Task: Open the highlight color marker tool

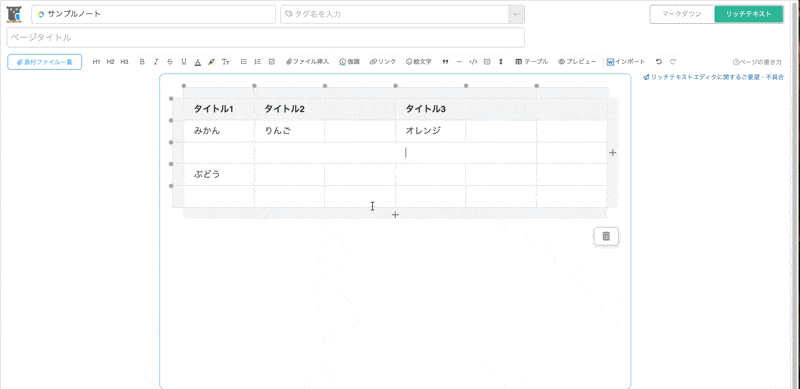Action: (x=211, y=62)
